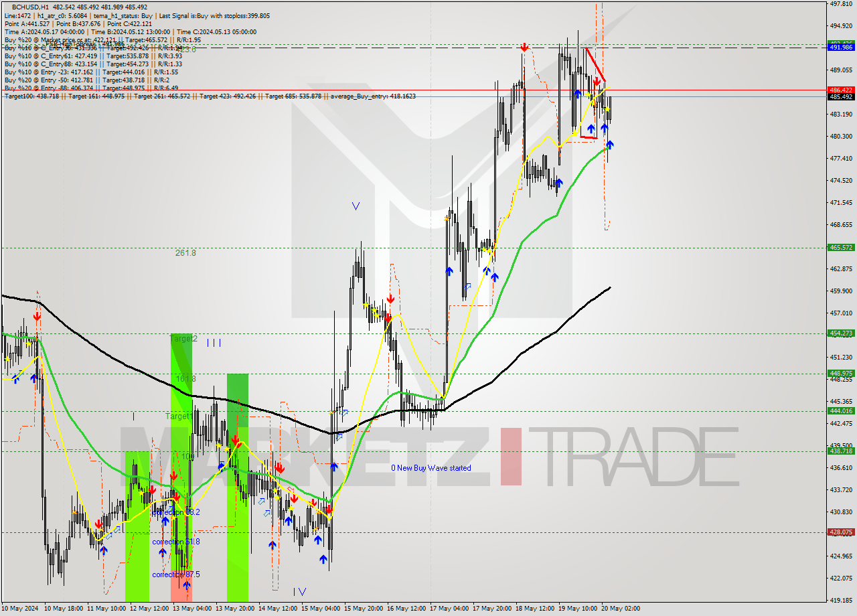
Task: Click the '20 May 02:00' time label
Action: (622, 609)
